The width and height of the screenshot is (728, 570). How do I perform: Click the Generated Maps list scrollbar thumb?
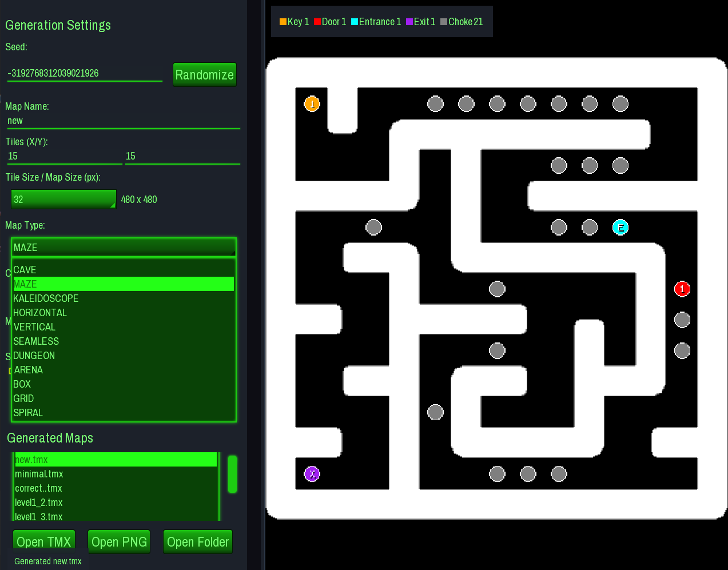point(232,474)
